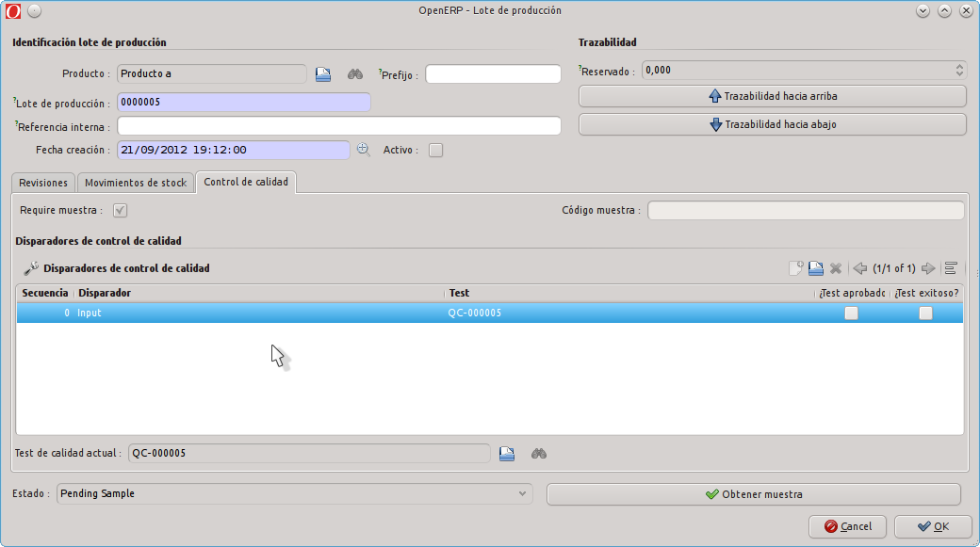This screenshot has width=980, height=547.
Task: Toggle the Activo checkbox
Action: (435, 150)
